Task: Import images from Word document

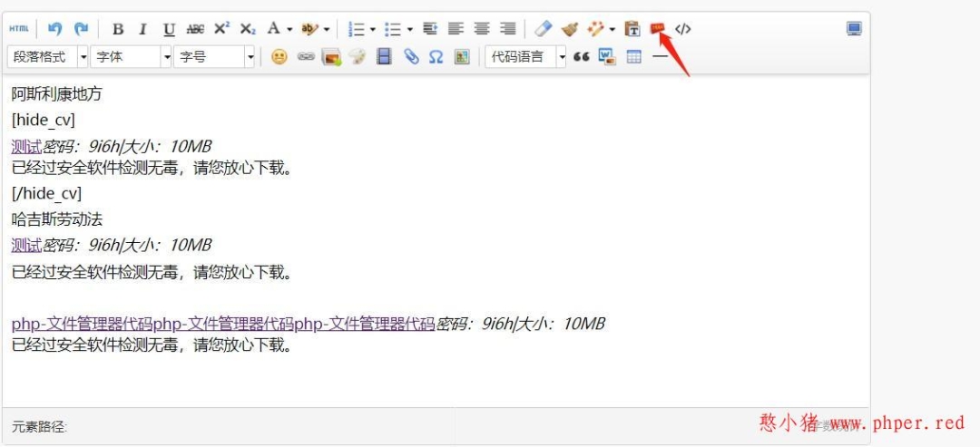Action: point(607,57)
